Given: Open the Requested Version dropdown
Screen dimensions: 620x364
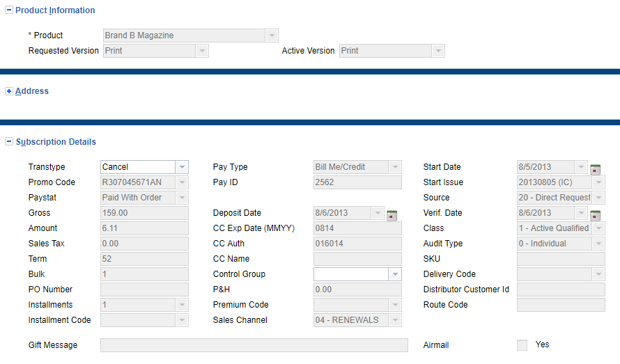Looking at the screenshot, I should (x=202, y=51).
